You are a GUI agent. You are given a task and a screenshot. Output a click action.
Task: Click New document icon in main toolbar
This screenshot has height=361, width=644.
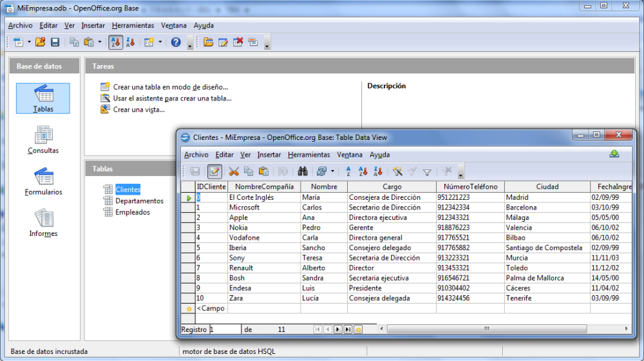[19, 42]
